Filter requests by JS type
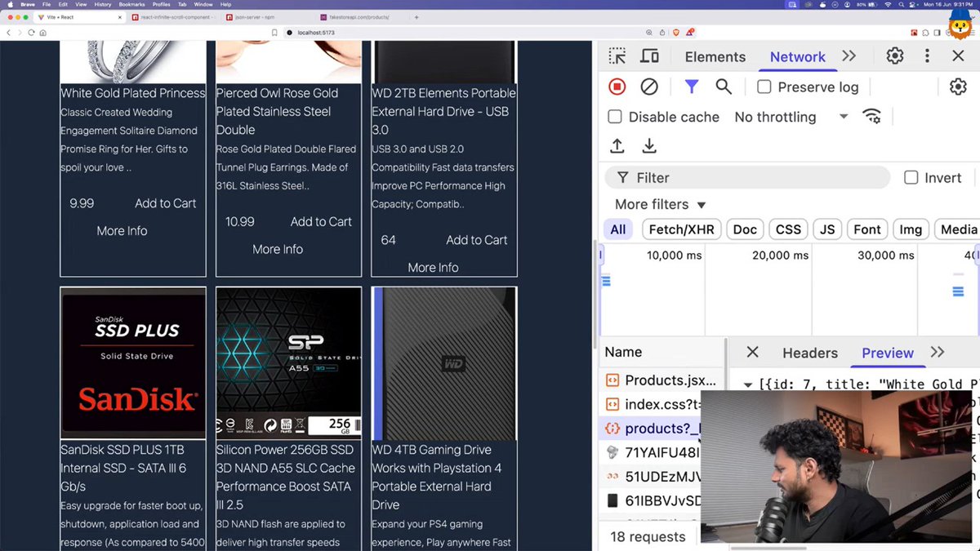 click(827, 229)
